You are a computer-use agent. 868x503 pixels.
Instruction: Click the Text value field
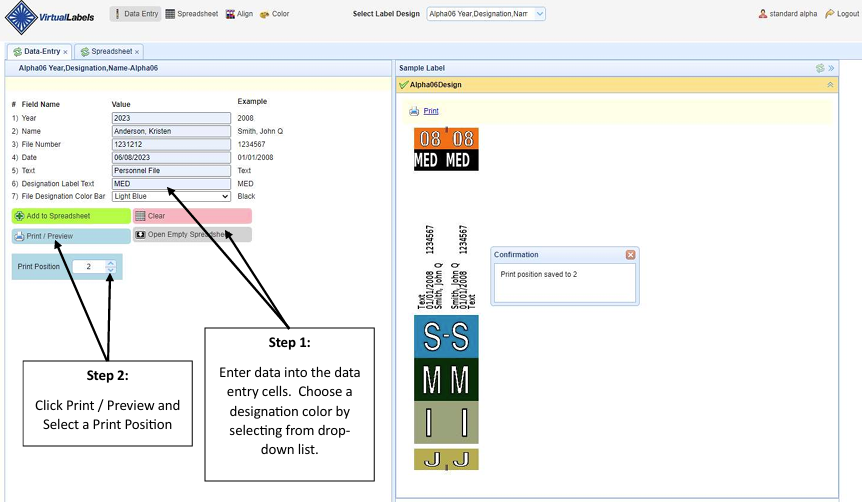click(x=171, y=170)
